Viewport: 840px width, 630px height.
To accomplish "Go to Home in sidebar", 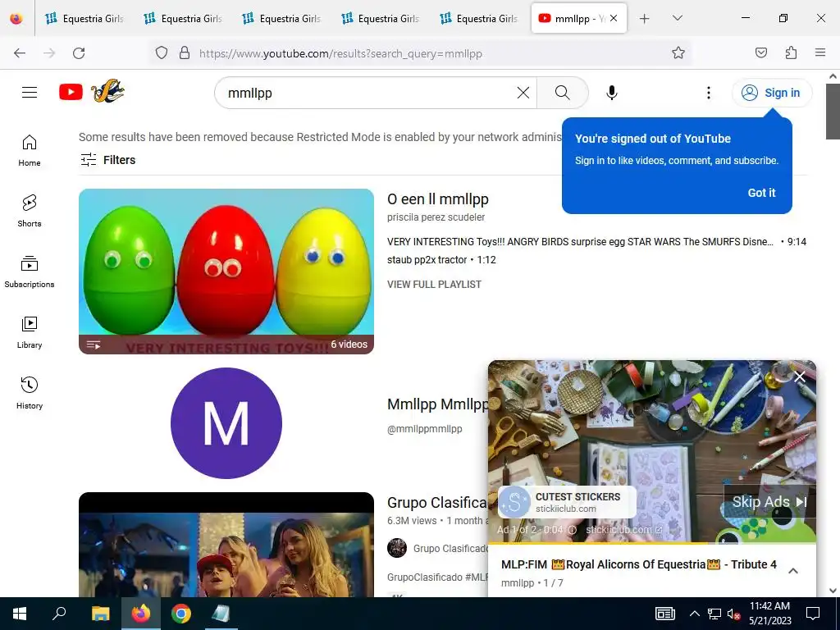I will 30,151.
